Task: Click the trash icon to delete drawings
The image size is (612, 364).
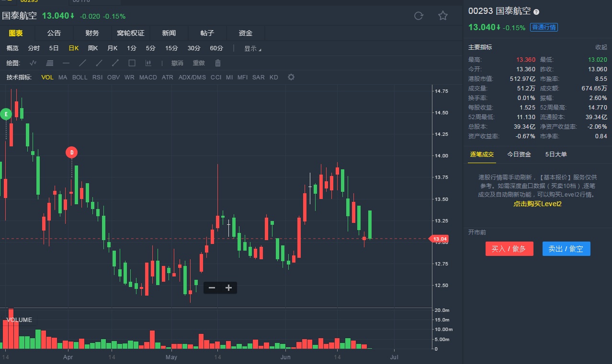Action: pos(218,63)
